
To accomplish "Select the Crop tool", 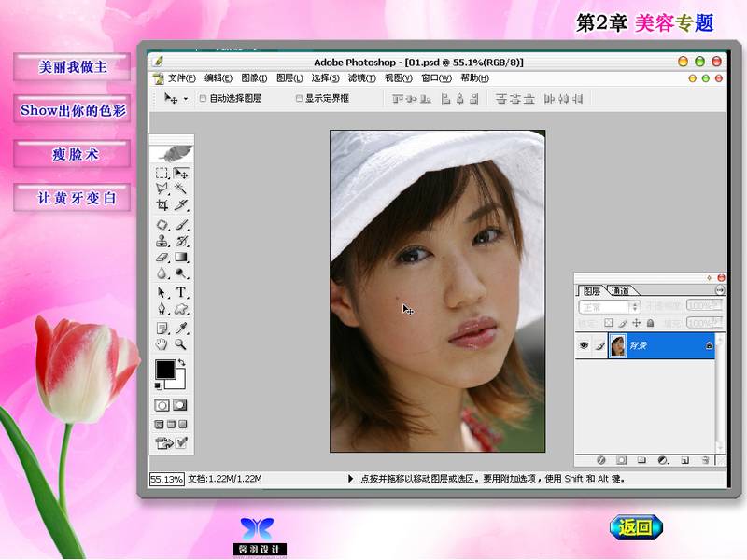I will [x=162, y=205].
